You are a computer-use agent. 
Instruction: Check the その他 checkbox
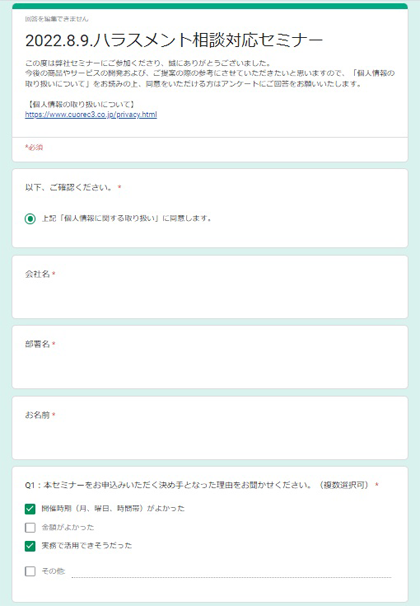click(30, 571)
